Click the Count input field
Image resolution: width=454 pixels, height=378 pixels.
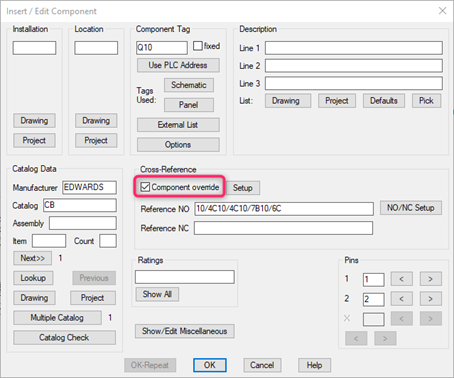108,241
